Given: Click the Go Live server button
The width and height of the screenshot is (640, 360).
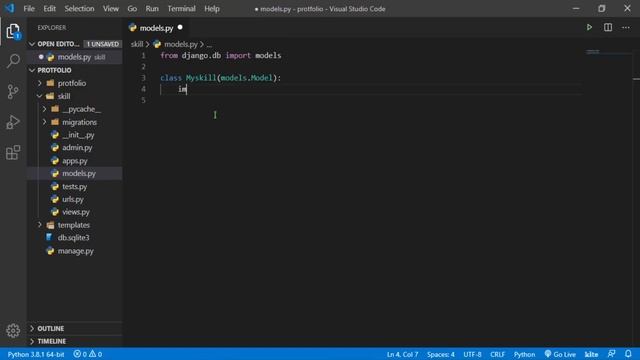Looking at the screenshot, I should click(x=560, y=354).
